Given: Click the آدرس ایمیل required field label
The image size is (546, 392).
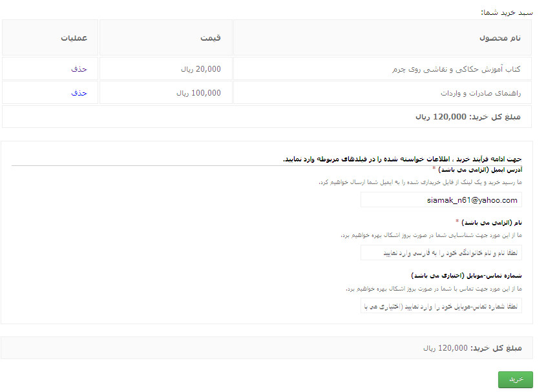Looking at the screenshot, I should (480, 169).
